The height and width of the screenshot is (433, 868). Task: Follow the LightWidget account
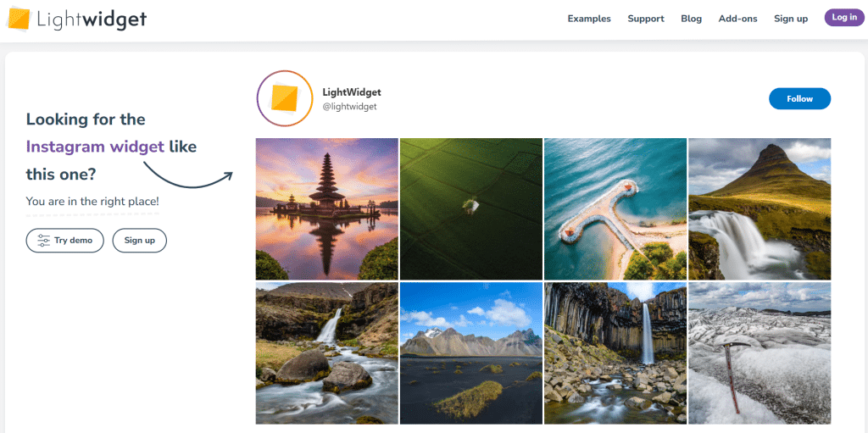(799, 99)
